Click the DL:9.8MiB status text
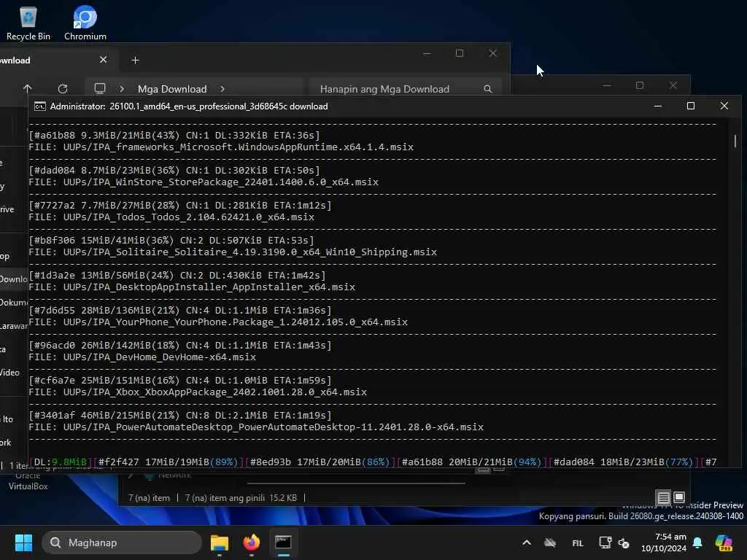Viewport: 747px width, 560px height. (x=61, y=462)
